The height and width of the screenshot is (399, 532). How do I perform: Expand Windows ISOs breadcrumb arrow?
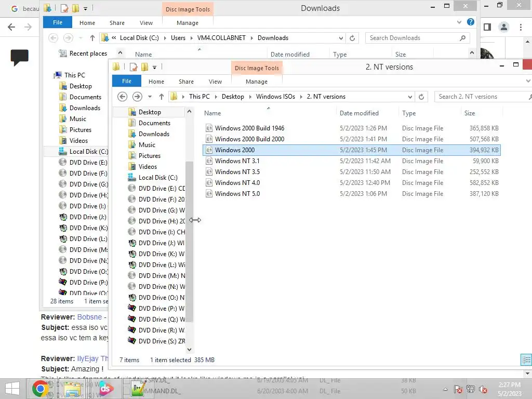click(301, 97)
